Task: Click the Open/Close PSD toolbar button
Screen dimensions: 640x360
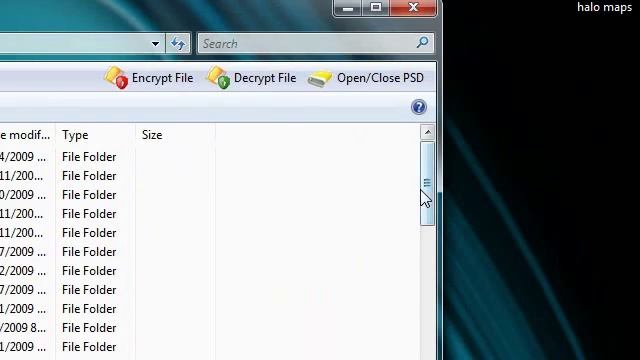Action: (x=366, y=78)
